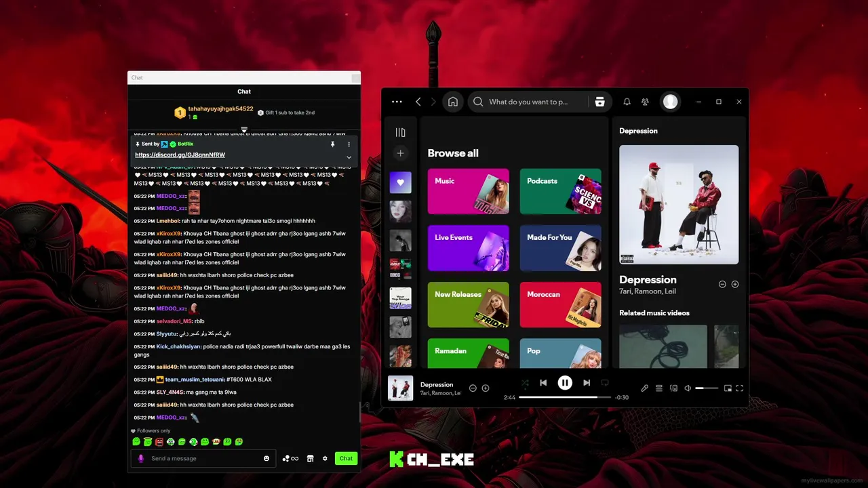Click username Lmehboi in chat

click(167, 221)
